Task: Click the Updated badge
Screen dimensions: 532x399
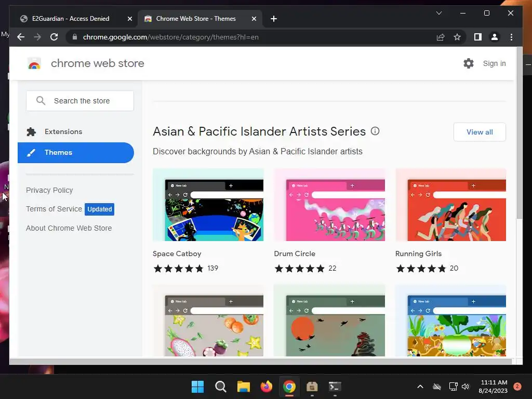Action: 99,209
